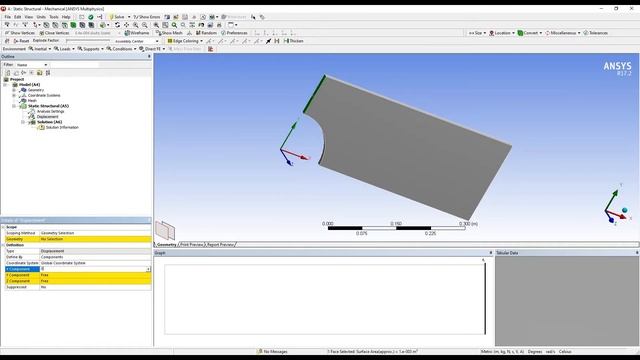
Task: Toggle Wireframe display mode
Action: click(137, 33)
